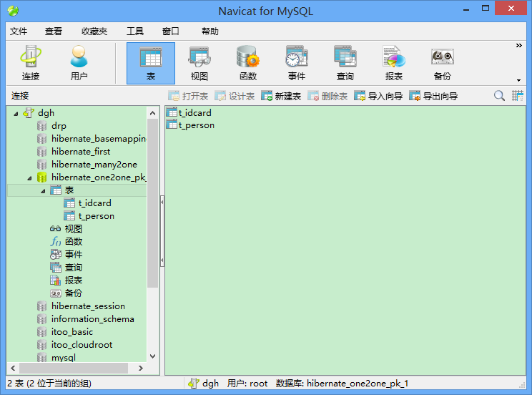
Task: Open the 备份 backup toolbar icon
Action: point(442,63)
